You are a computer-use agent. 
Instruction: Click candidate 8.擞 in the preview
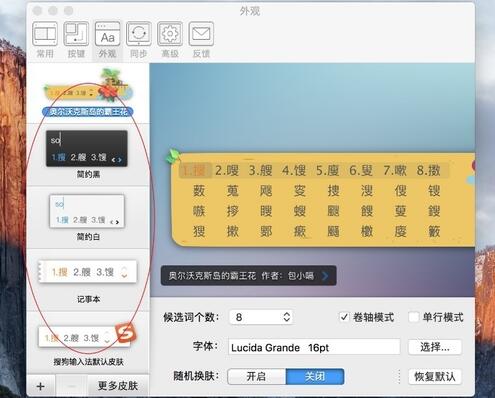[429, 170]
